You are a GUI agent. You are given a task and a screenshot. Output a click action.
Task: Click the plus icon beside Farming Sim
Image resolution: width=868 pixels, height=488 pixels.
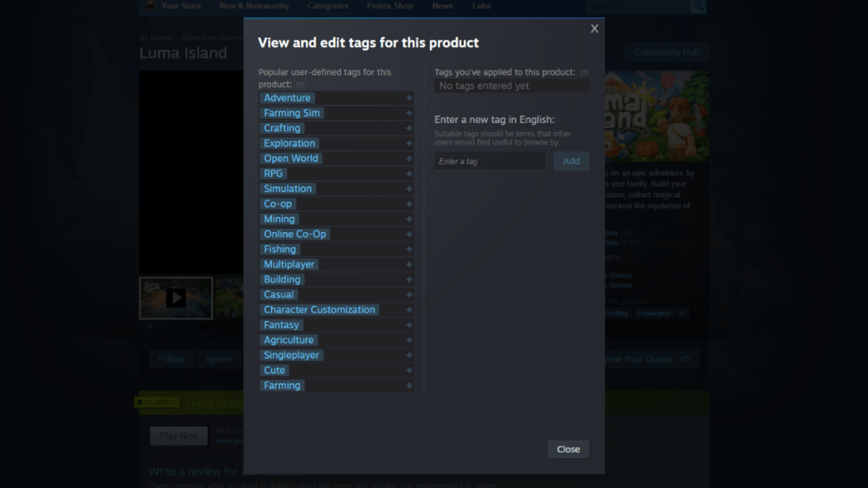pos(409,113)
